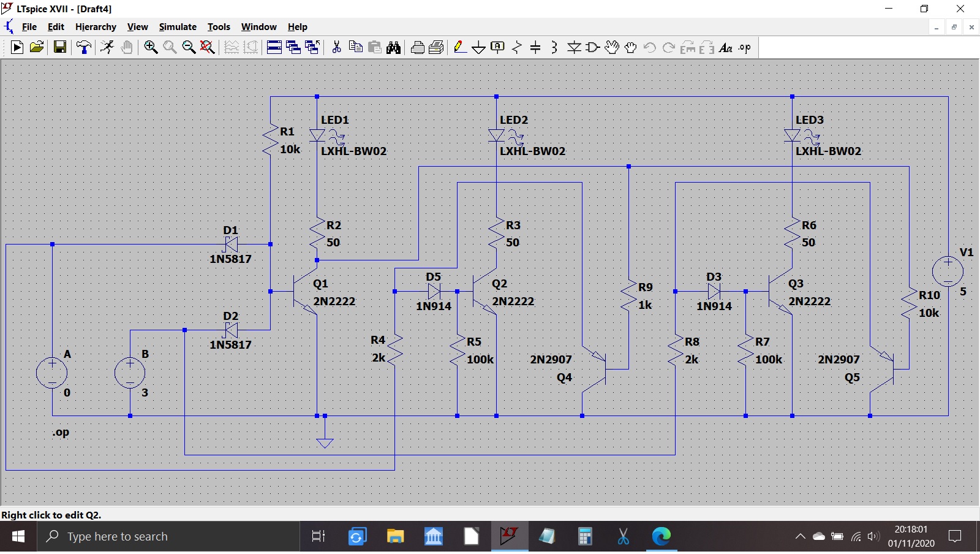Open the Calculator taskbar icon
980x554 pixels.
coord(585,537)
